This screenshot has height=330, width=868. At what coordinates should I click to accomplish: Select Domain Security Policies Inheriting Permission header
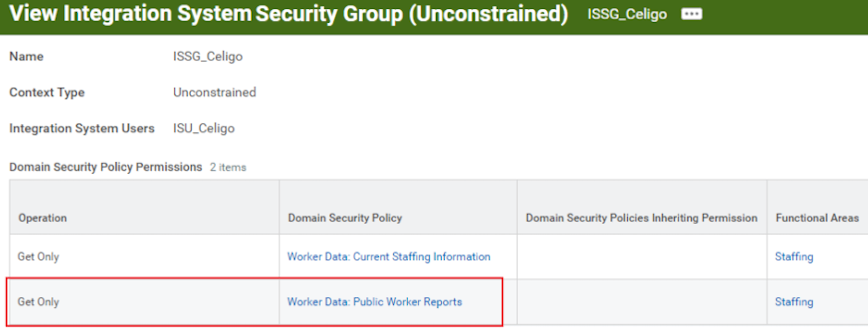(641, 218)
